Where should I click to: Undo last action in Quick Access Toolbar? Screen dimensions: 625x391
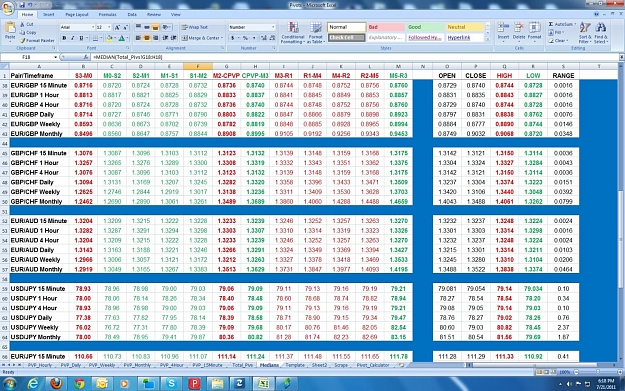[x=31, y=5]
